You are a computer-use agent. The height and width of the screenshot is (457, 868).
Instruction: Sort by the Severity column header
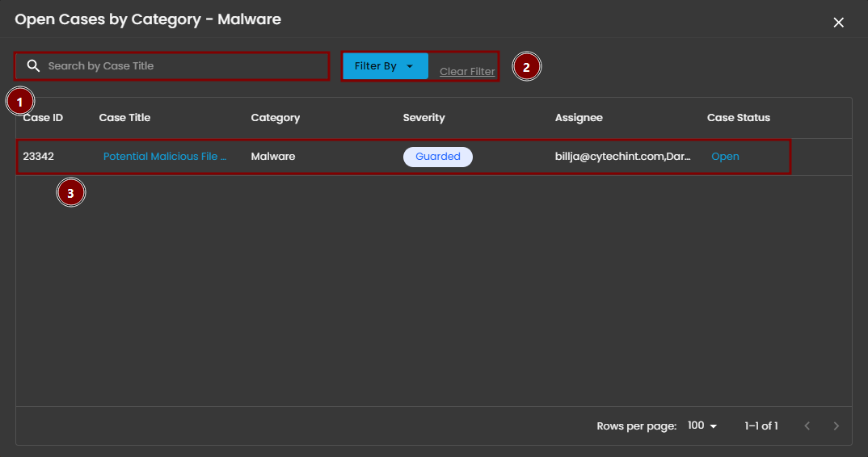click(423, 118)
